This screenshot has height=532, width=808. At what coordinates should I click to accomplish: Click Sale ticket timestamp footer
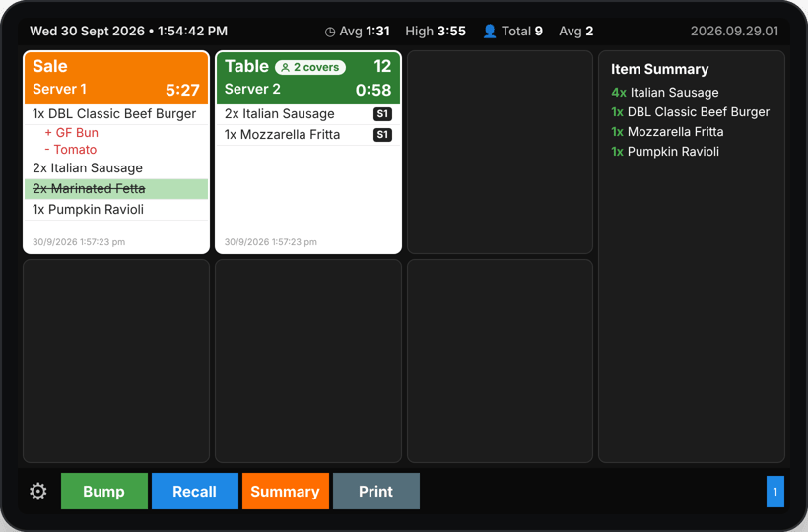79,242
